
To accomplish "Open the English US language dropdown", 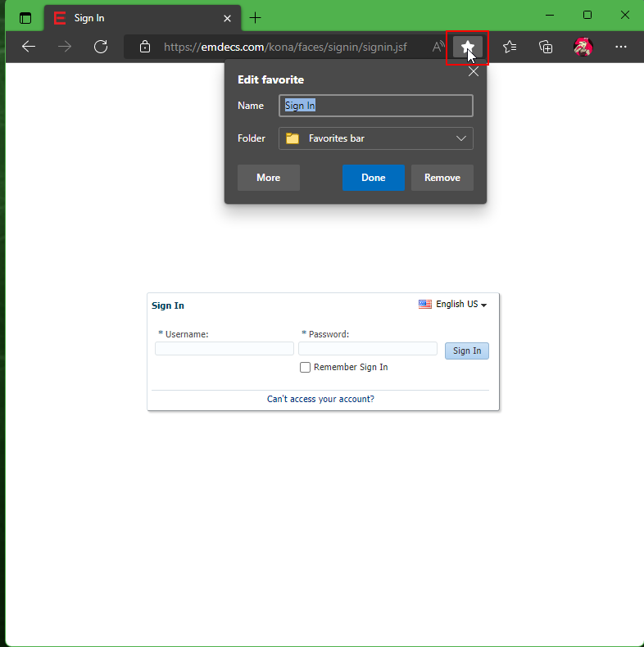I will pyautogui.click(x=453, y=305).
